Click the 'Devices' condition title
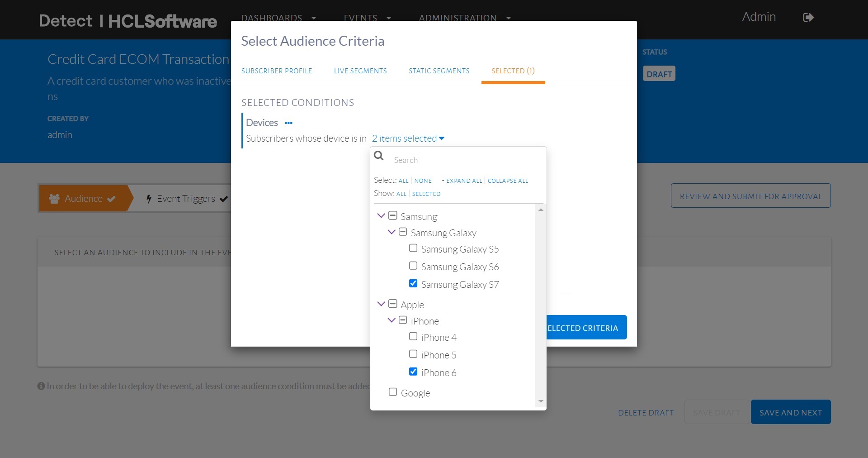 tap(262, 123)
